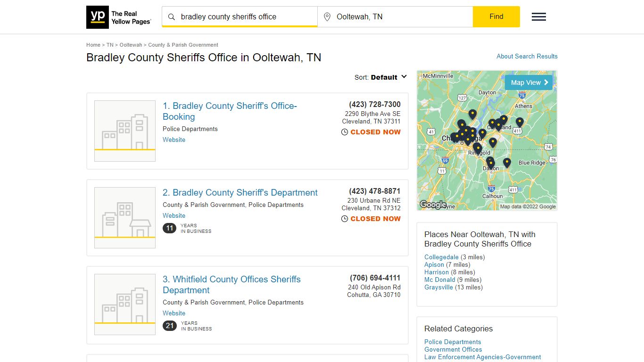The width and height of the screenshot is (644, 362).
Task: Open Bradley County Sheriff's Office-Booking listing title
Action: [230, 111]
